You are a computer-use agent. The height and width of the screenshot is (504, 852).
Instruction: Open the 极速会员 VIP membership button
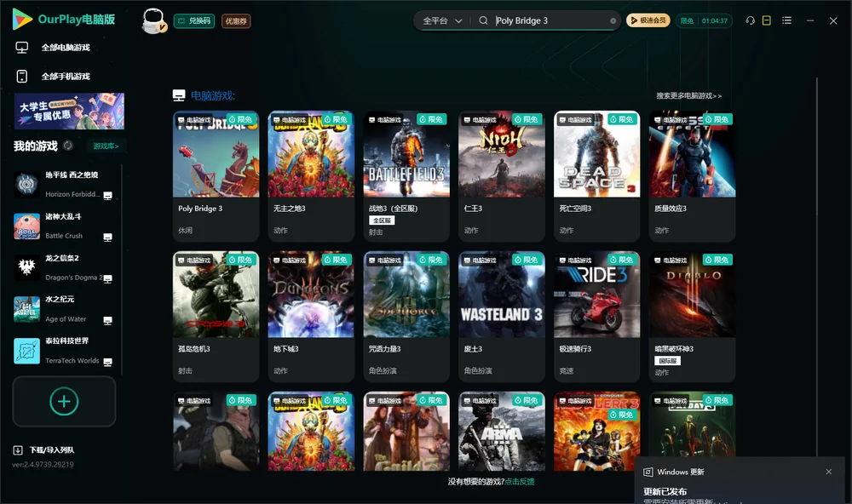(648, 20)
